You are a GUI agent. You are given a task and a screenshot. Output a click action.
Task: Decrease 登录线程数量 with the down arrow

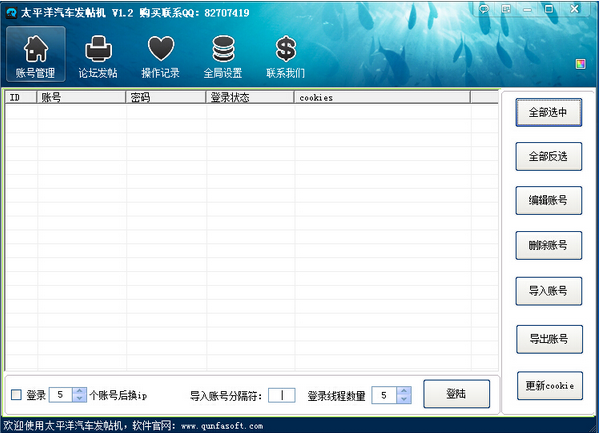pos(404,399)
